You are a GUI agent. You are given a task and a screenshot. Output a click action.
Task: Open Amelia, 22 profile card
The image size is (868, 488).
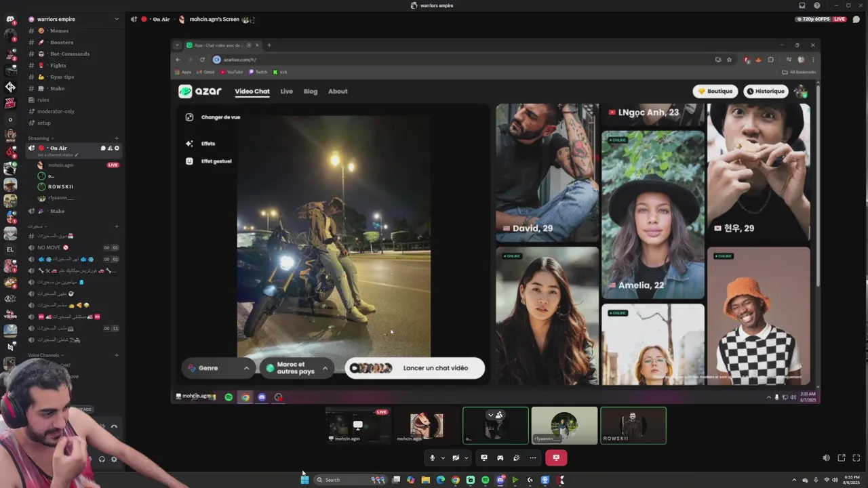click(x=653, y=215)
